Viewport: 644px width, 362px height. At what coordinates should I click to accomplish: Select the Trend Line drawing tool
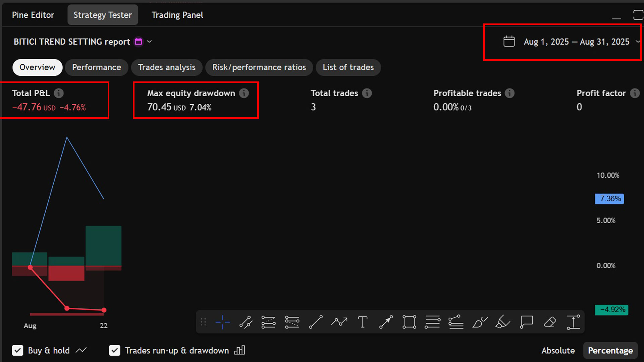pyautogui.click(x=316, y=322)
